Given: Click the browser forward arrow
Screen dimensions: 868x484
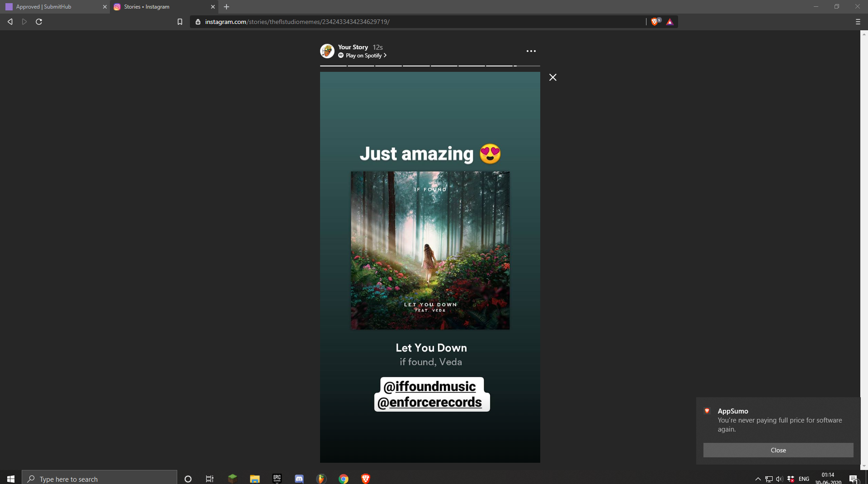Looking at the screenshot, I should pos(24,22).
